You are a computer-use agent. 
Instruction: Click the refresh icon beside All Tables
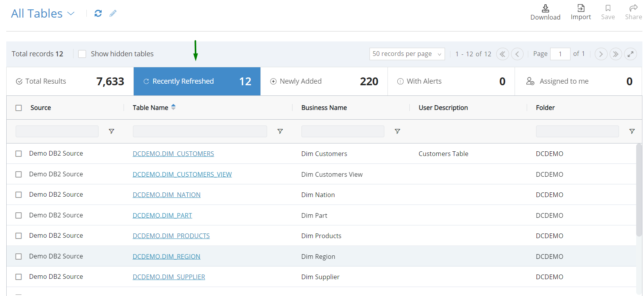click(x=98, y=13)
